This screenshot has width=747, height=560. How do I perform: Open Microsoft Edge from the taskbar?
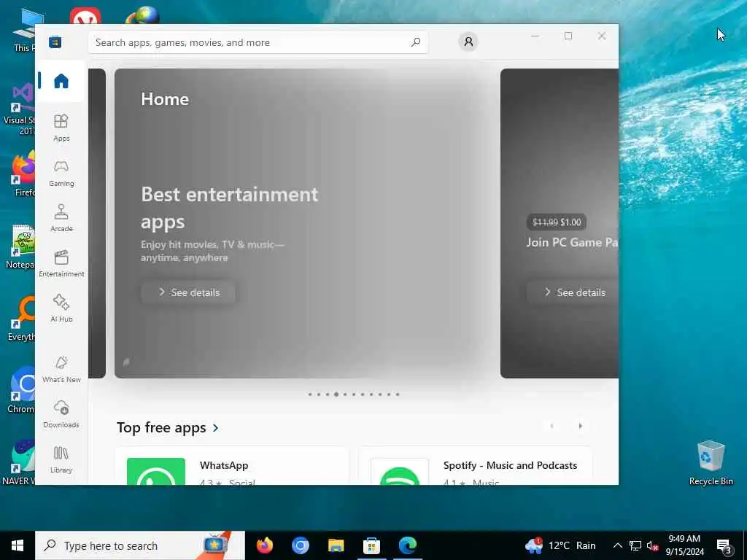click(x=407, y=545)
